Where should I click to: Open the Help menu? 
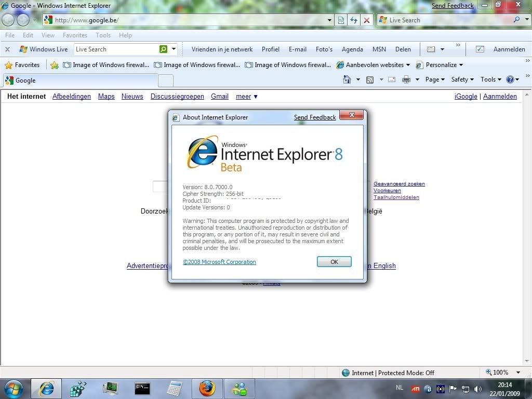125,35
